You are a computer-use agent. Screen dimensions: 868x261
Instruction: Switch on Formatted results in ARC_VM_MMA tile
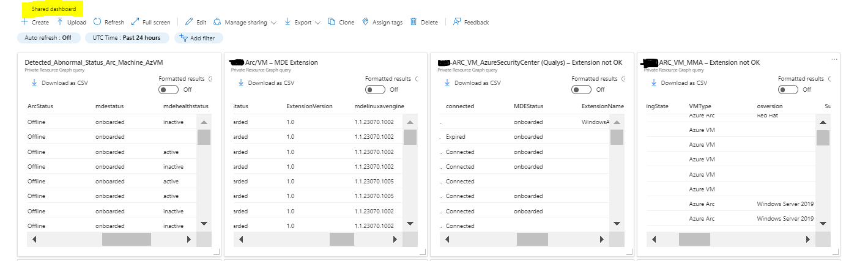788,89
